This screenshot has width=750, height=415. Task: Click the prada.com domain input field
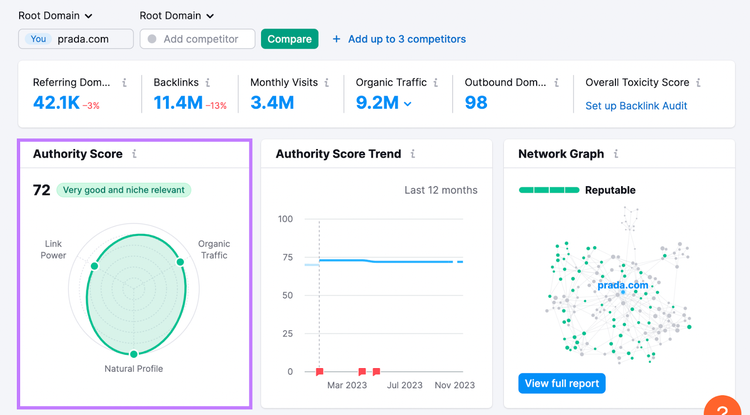(x=76, y=39)
